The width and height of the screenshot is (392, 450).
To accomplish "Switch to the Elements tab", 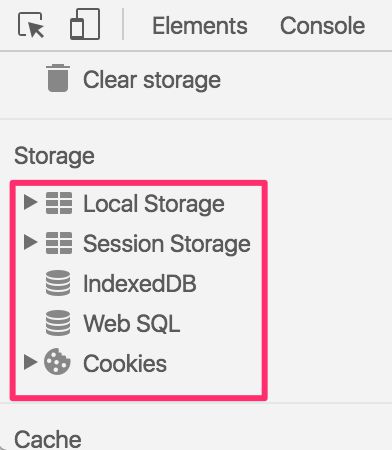I will point(200,26).
